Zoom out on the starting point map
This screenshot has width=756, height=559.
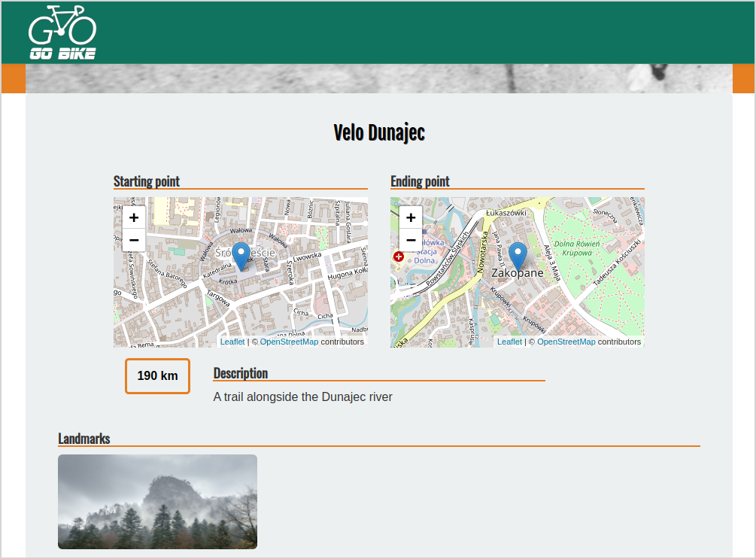[134, 240]
